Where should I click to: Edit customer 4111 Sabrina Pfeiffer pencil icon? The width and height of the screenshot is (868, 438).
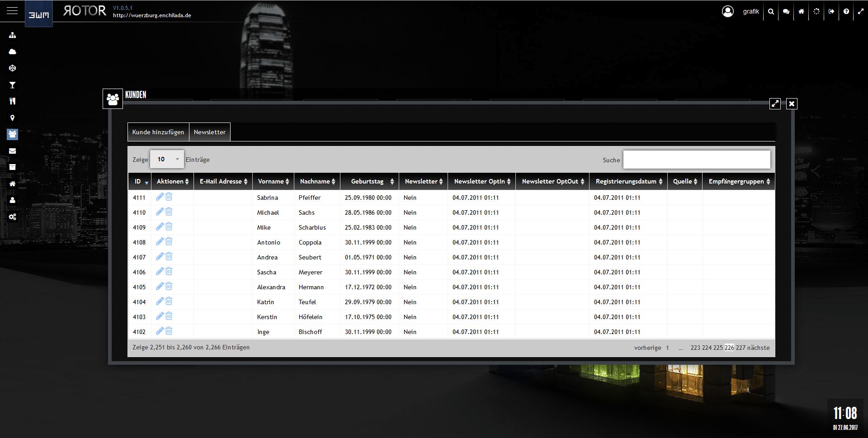point(160,197)
